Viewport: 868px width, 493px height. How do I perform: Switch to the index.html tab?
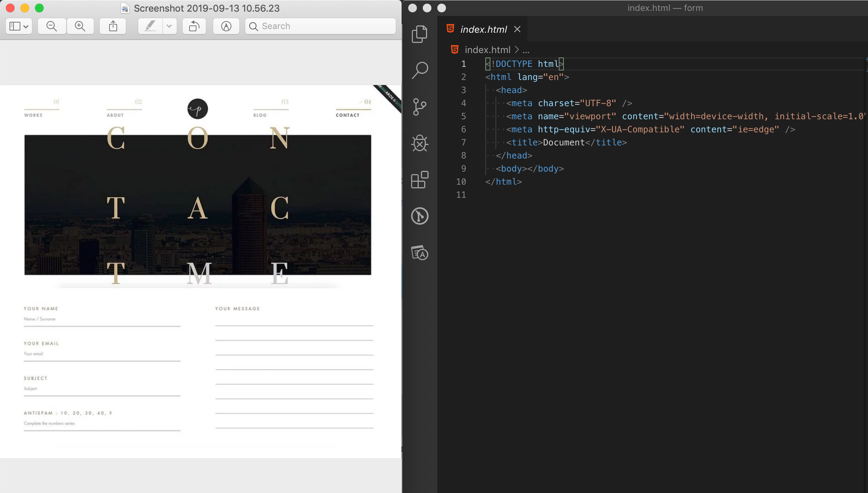(x=483, y=29)
